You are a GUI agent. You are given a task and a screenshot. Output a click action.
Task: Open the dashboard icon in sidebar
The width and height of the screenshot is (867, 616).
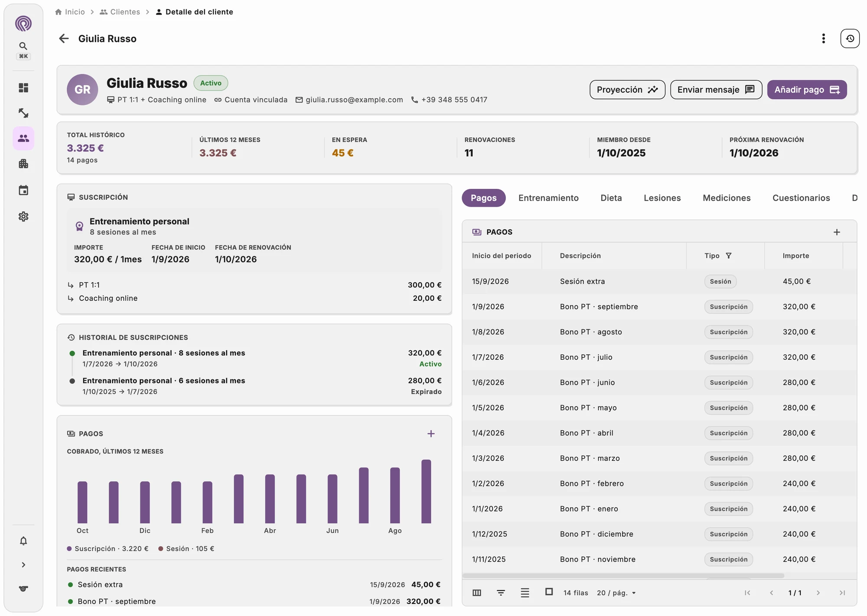click(23, 88)
